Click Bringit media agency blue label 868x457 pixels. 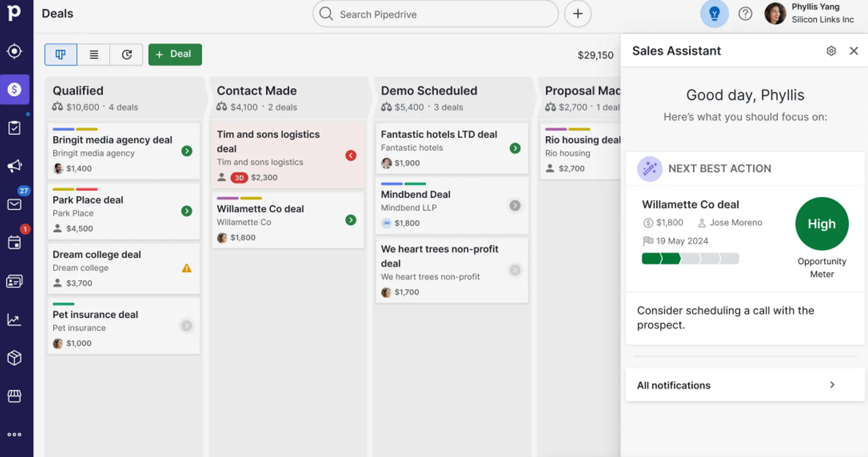pos(63,129)
